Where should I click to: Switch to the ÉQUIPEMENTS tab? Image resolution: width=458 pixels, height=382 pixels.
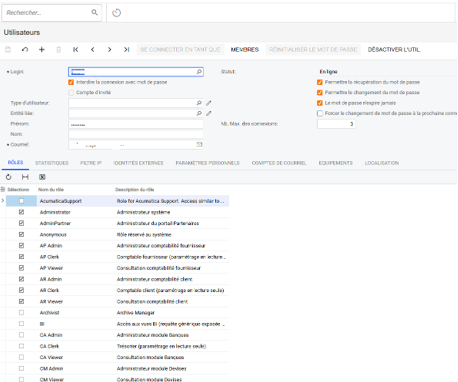coord(335,163)
